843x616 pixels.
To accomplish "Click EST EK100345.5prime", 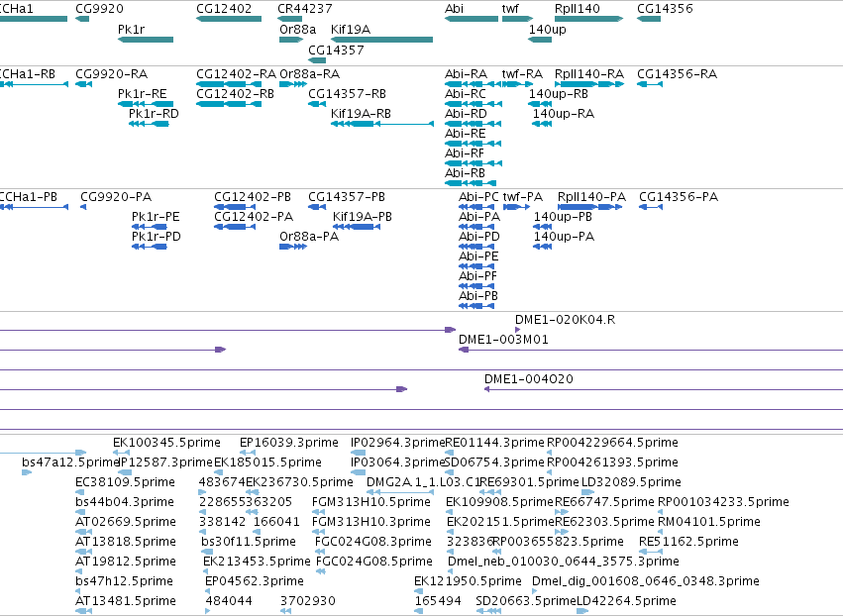I will tap(121, 454).
